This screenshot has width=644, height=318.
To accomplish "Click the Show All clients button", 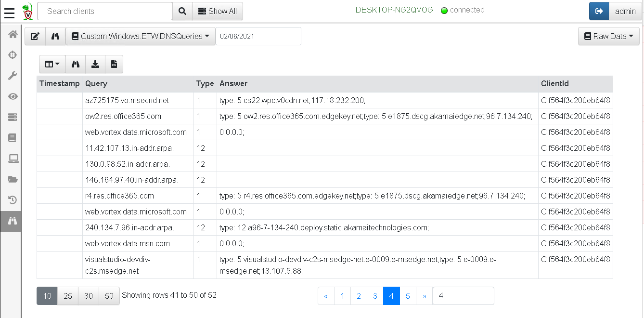I will pyautogui.click(x=218, y=11).
